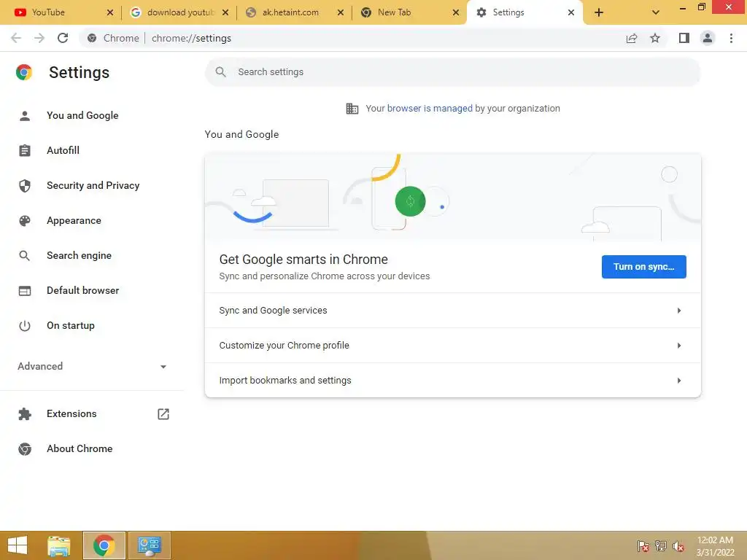Open Control Panel taskbar icon
The width and height of the screenshot is (747, 560).
(x=149, y=545)
